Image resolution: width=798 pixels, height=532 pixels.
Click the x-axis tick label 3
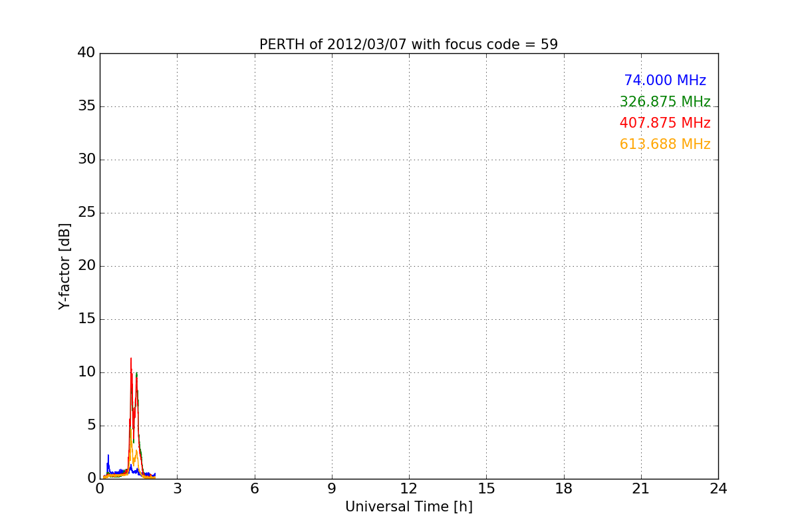[177, 489]
